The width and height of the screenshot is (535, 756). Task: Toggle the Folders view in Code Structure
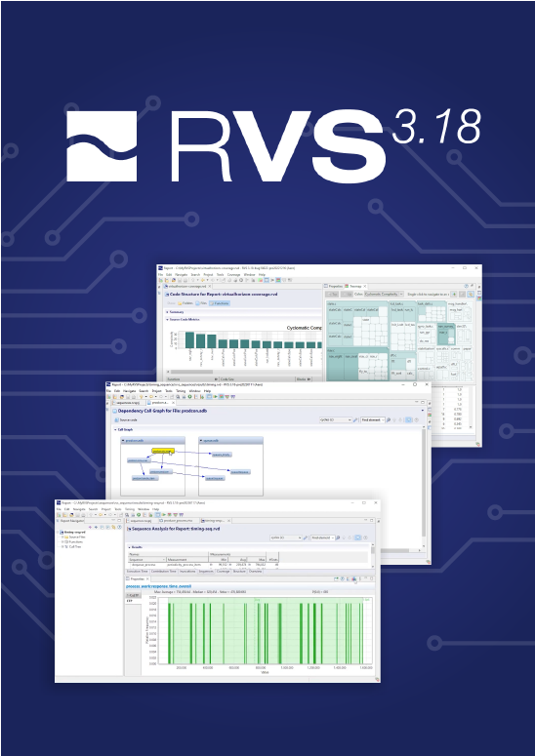pyautogui.click(x=185, y=303)
